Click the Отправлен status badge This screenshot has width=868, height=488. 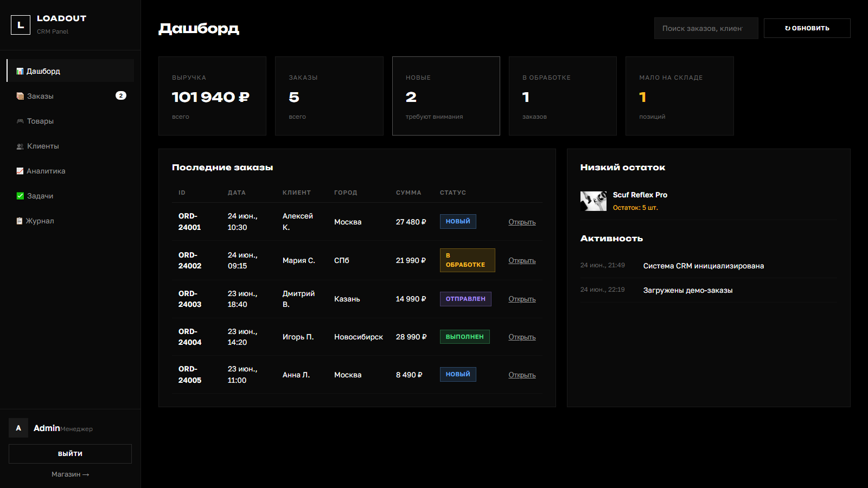(465, 299)
